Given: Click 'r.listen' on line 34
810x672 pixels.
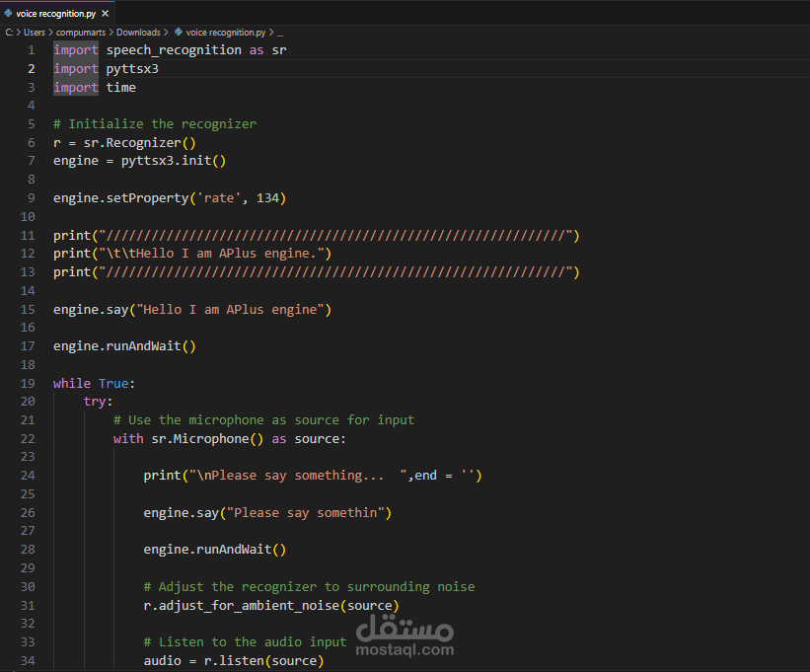Looking at the screenshot, I should pyautogui.click(x=234, y=660).
